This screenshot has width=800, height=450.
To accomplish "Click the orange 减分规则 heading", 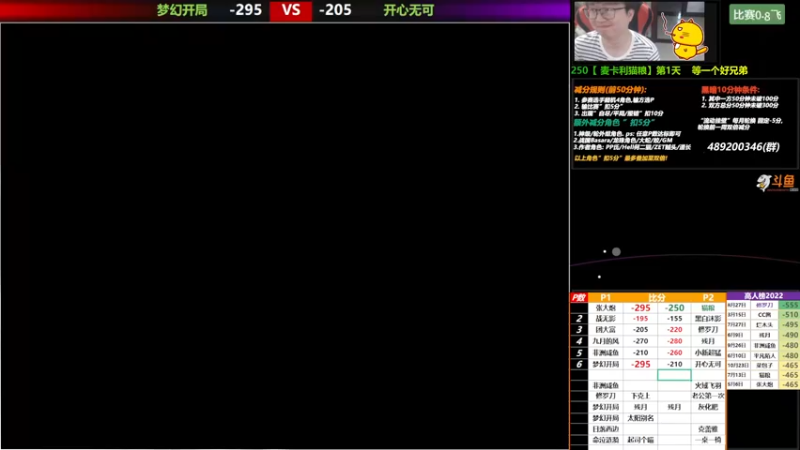I will 610,89.
